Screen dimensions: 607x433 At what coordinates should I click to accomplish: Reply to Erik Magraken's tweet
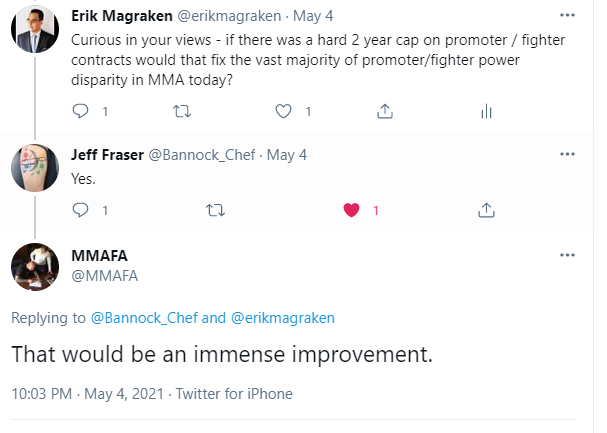pyautogui.click(x=82, y=112)
